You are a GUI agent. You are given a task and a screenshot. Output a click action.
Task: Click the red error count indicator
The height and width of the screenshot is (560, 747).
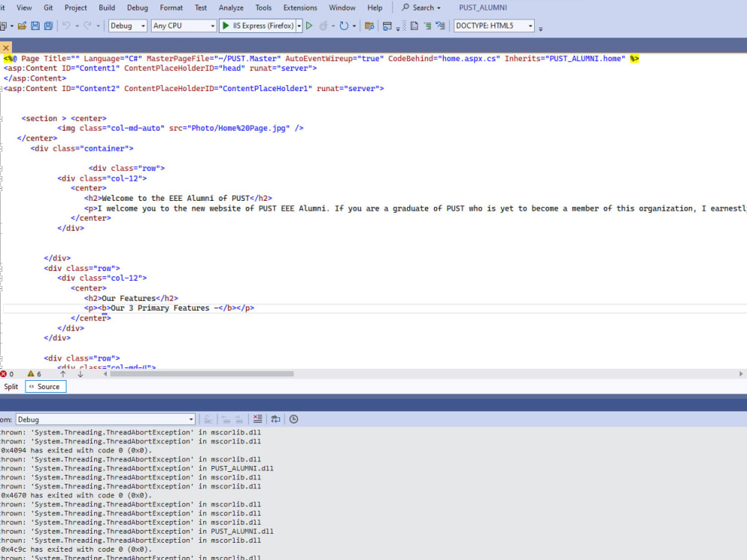pyautogui.click(x=7, y=374)
